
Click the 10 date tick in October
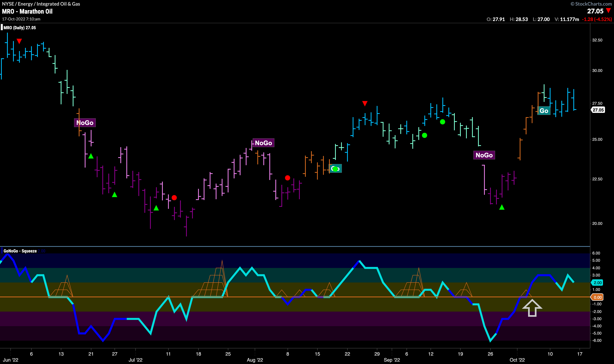coord(550,354)
